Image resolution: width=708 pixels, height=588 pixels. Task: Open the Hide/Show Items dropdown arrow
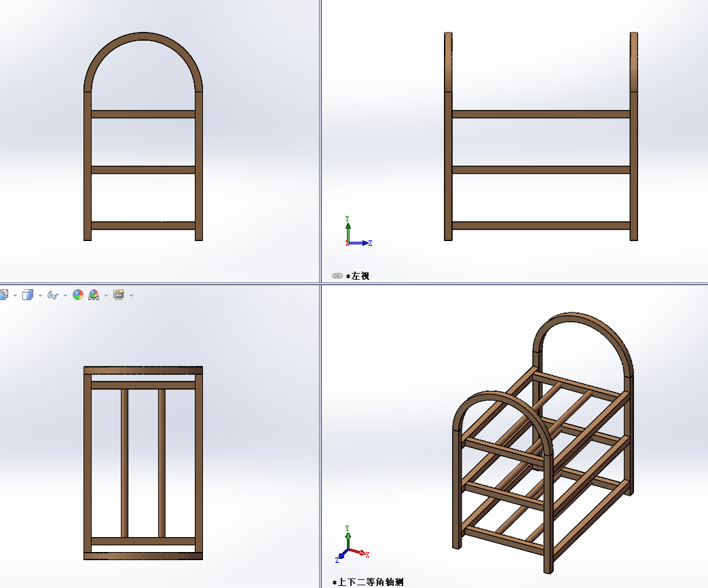pos(65,295)
